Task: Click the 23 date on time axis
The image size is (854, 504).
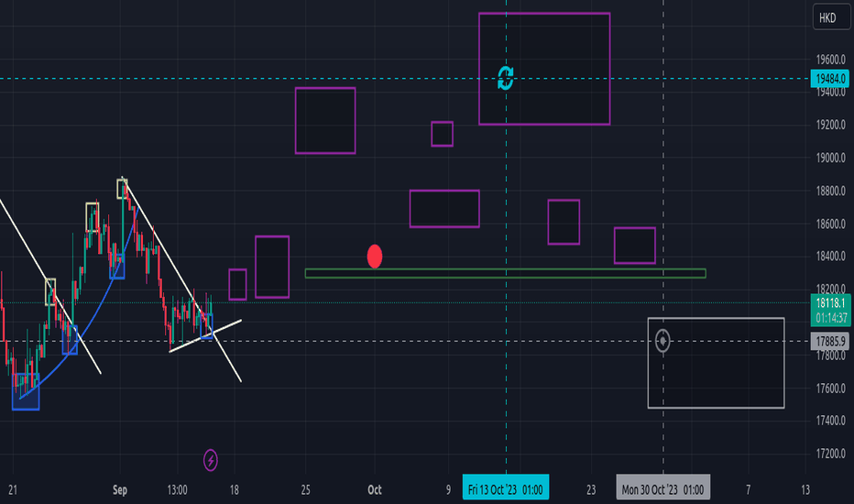Action: tap(591, 490)
